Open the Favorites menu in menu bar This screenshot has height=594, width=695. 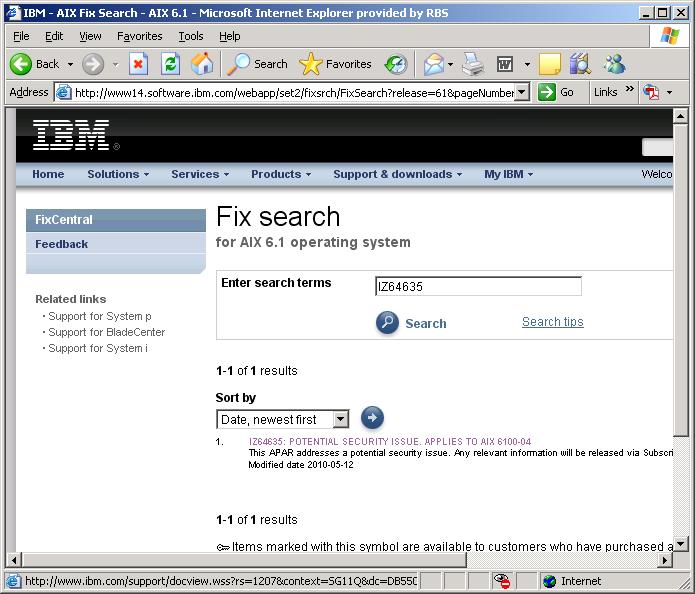(x=140, y=36)
